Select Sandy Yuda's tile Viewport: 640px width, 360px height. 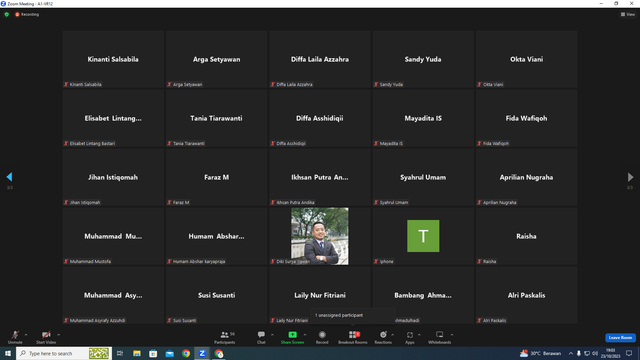click(x=423, y=59)
